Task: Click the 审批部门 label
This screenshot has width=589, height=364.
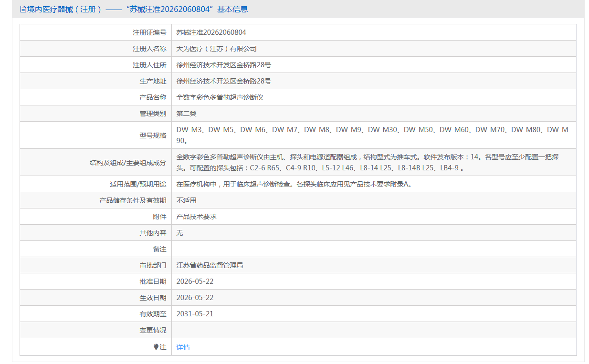Action: click(x=153, y=265)
